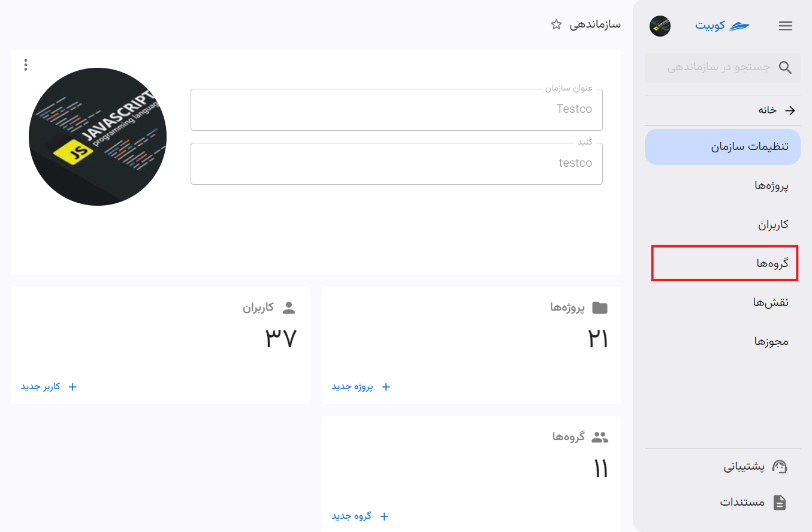Select پروژه‌ها in the sidebar menu
Image resolution: width=812 pixels, height=532 pixels.
[723, 185]
